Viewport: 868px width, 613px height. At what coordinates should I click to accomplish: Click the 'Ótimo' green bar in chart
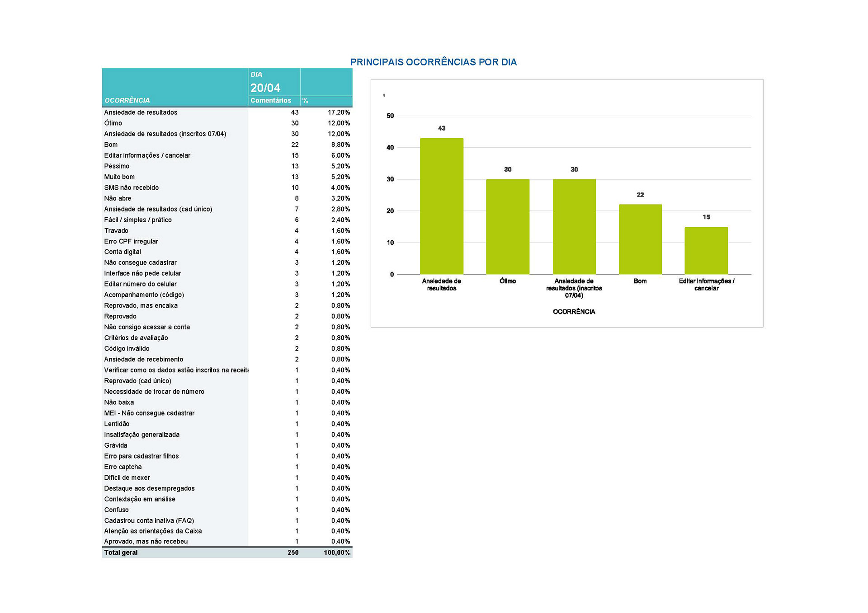click(507, 226)
